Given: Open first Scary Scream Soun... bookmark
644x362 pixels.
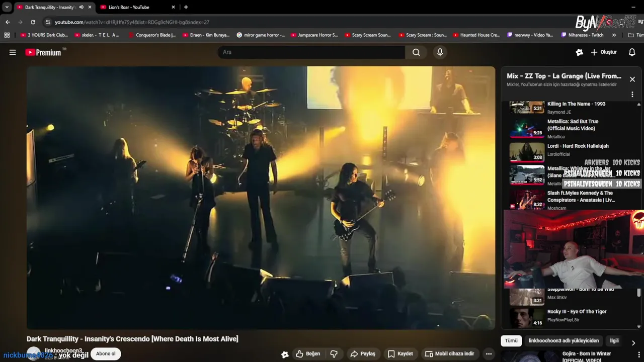Looking at the screenshot, I should [x=368, y=35].
